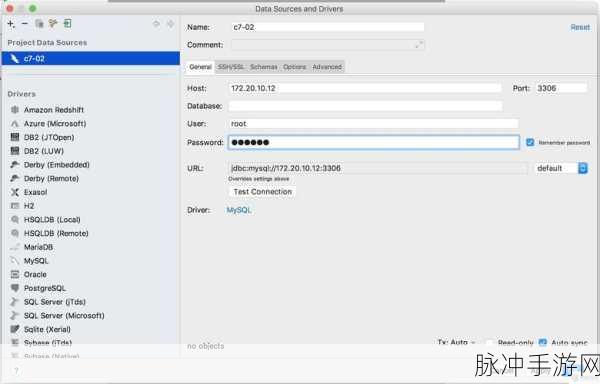Toggle the Remember password checkbox
This screenshot has height=384, width=600.
(530, 142)
